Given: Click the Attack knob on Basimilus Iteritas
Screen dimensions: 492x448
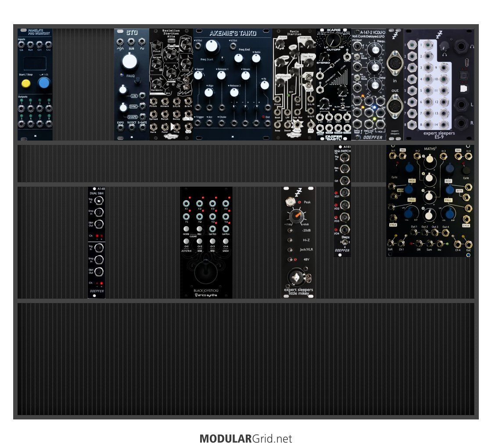Looking at the screenshot, I should tap(186, 44).
